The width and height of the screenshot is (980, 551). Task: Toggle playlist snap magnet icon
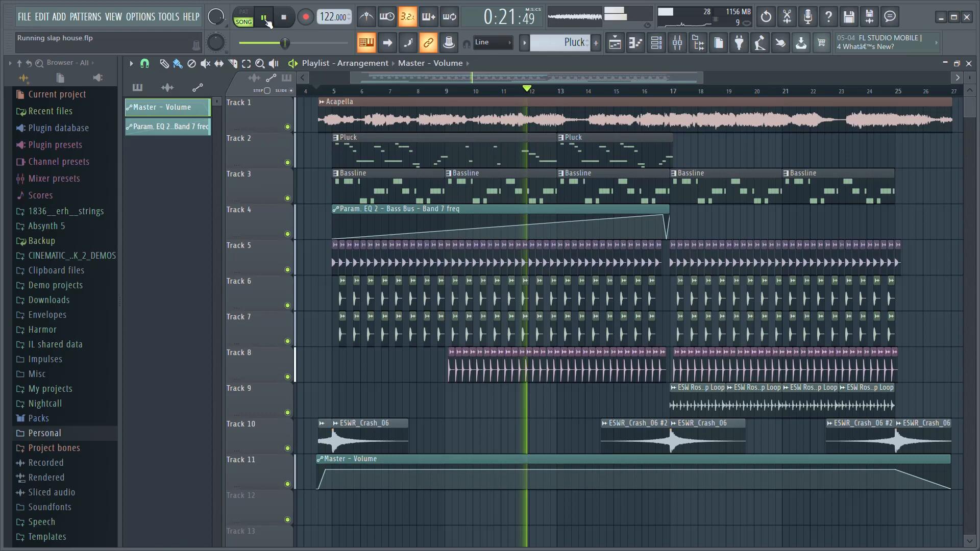pos(145,63)
